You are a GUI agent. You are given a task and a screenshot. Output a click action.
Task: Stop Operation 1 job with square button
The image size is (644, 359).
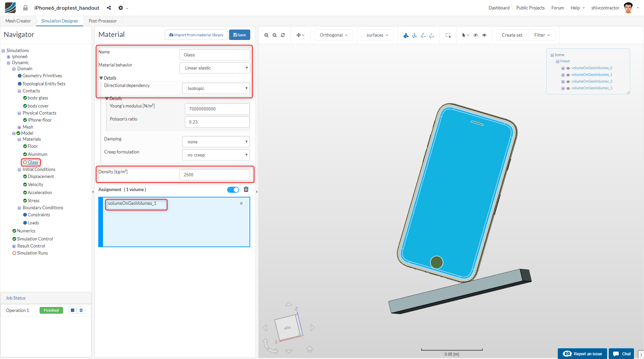point(72,310)
